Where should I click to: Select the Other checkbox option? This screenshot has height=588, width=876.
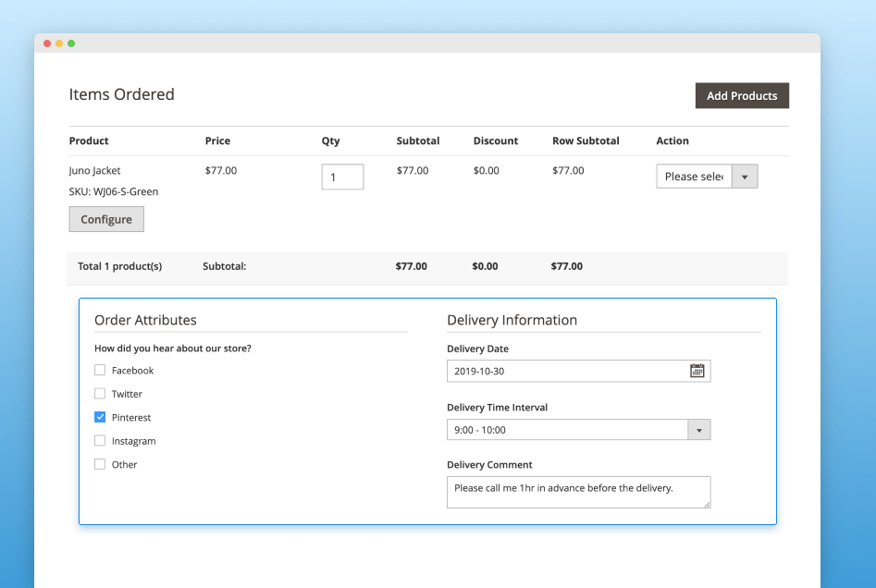[x=100, y=464]
